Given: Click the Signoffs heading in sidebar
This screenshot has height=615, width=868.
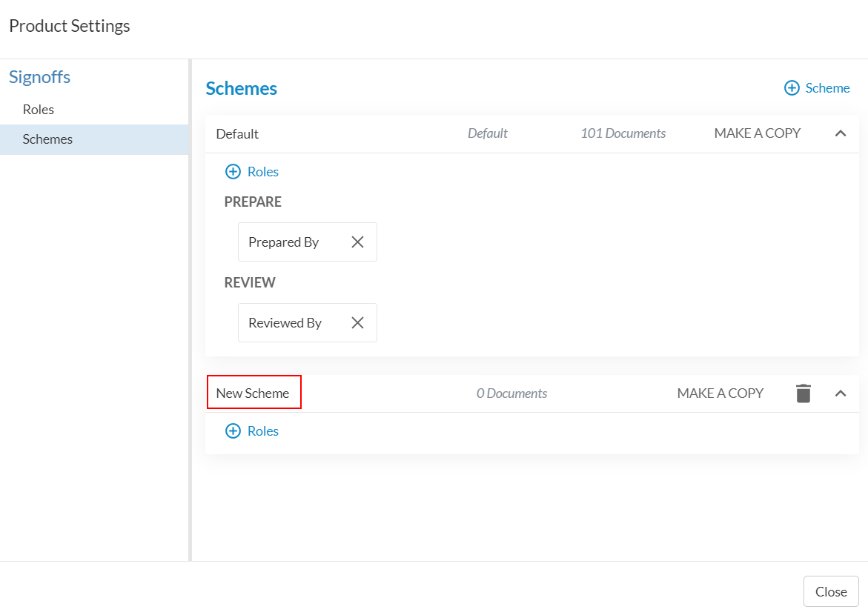Looking at the screenshot, I should [40, 77].
